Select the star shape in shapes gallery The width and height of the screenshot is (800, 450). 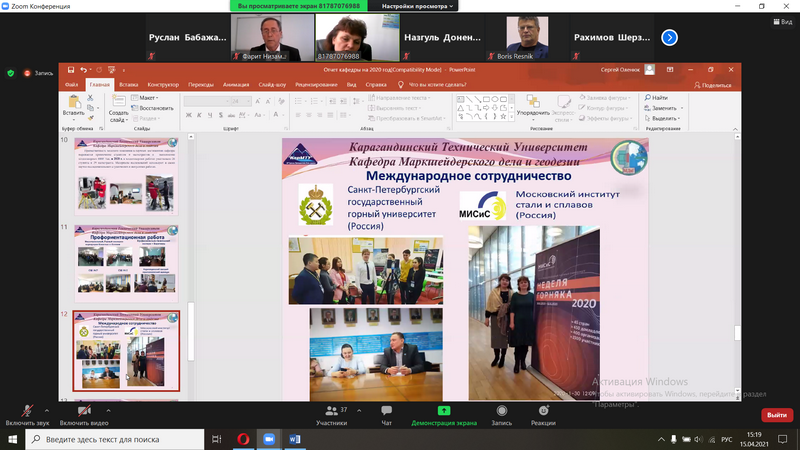click(x=503, y=117)
